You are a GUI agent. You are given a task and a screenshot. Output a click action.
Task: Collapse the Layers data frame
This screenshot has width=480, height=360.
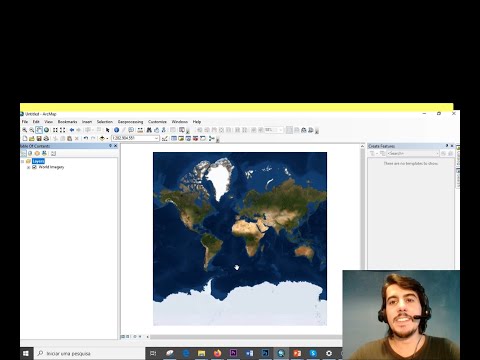coord(23,161)
